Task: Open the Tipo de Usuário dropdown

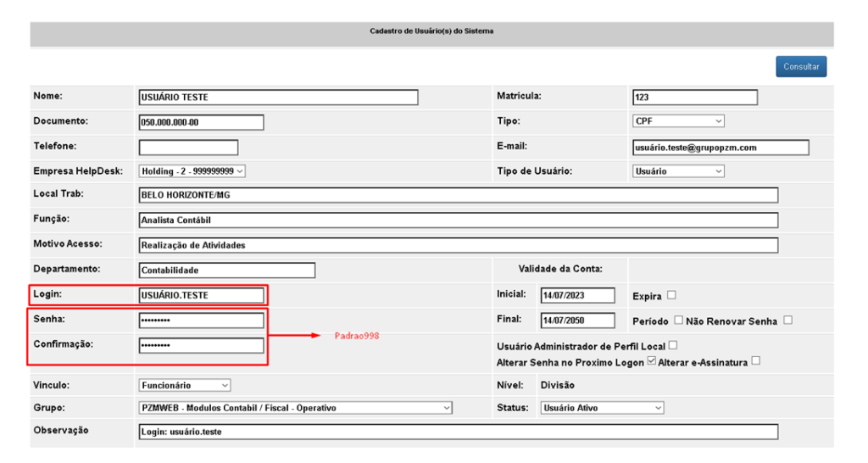Action: (x=678, y=171)
